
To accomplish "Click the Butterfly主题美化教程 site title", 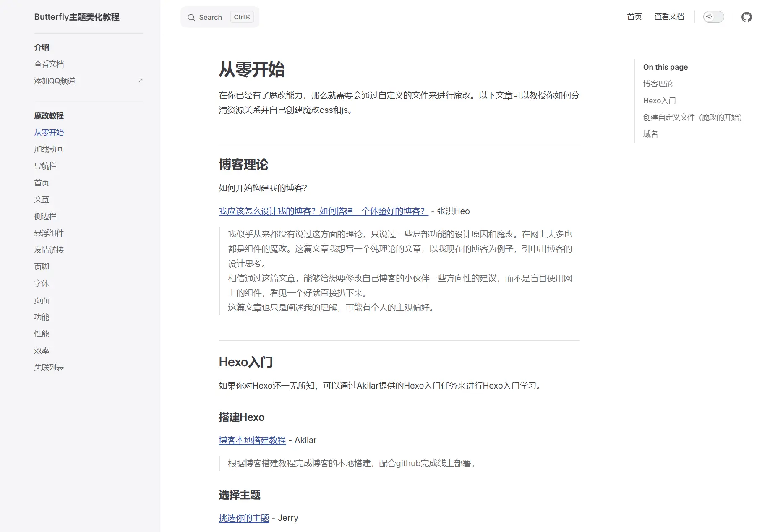I will tap(77, 17).
